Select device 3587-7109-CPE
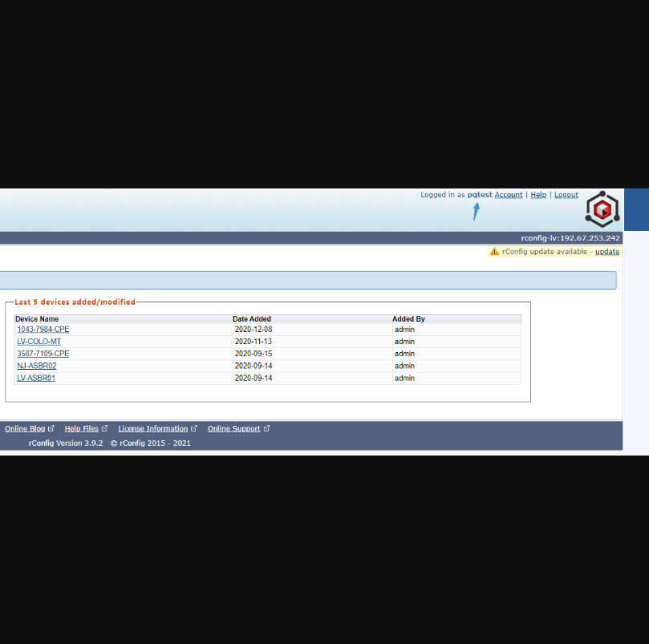Image resolution: width=649 pixels, height=644 pixels. point(43,354)
